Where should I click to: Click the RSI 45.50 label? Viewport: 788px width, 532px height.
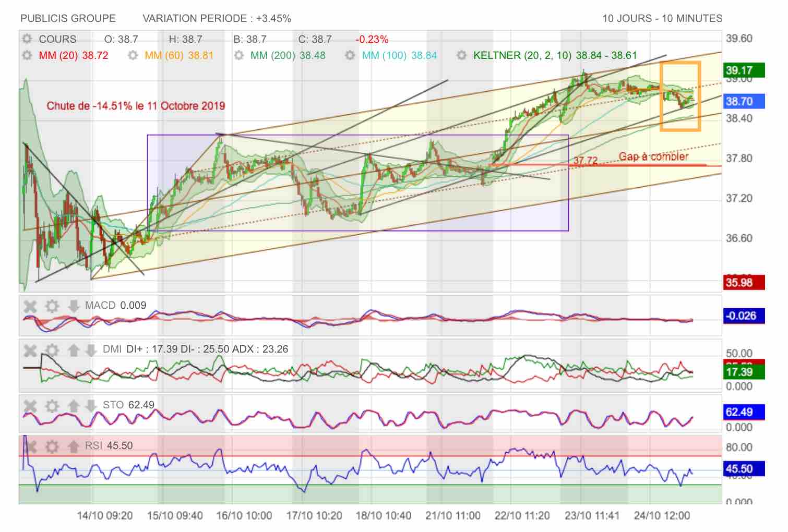(x=109, y=446)
